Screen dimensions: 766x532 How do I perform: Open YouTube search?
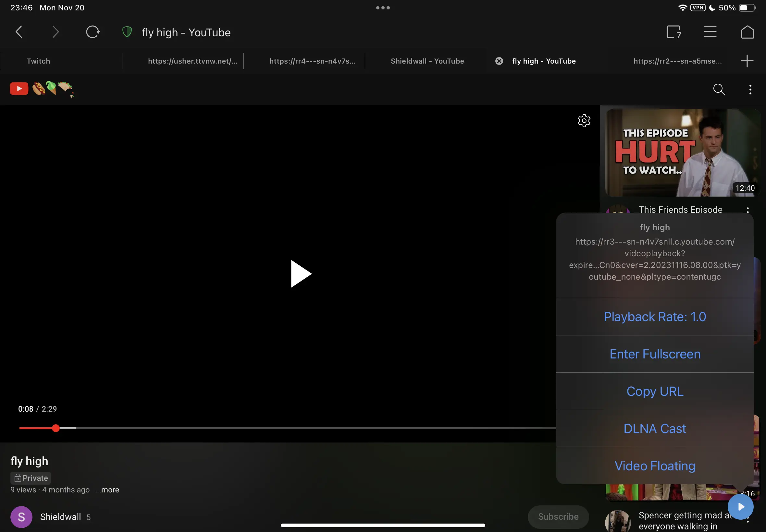pyautogui.click(x=719, y=89)
